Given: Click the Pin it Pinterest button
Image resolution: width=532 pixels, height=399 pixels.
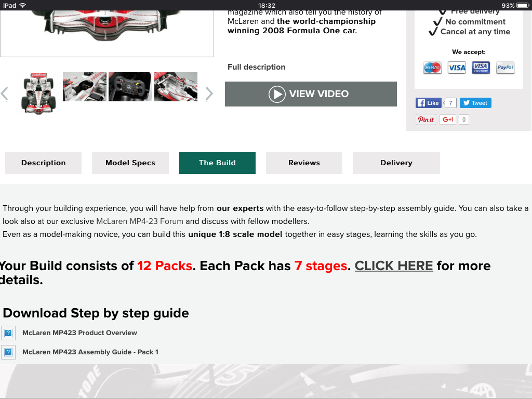Looking at the screenshot, I should point(426,119).
